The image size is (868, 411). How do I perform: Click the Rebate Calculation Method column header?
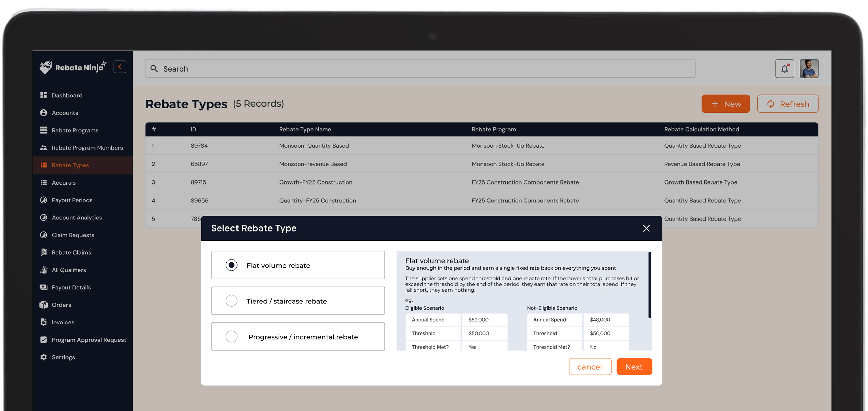click(x=702, y=129)
